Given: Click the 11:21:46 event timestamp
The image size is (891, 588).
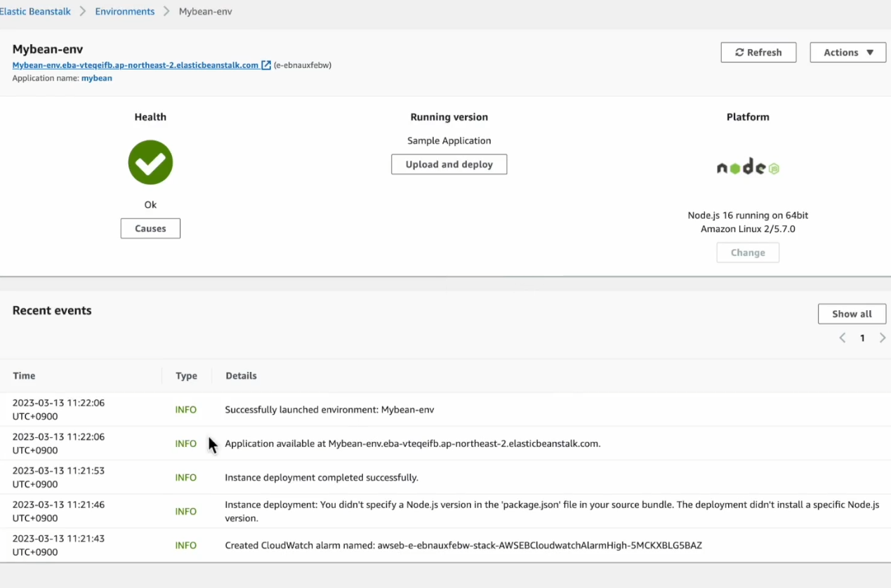Looking at the screenshot, I should point(58,512).
